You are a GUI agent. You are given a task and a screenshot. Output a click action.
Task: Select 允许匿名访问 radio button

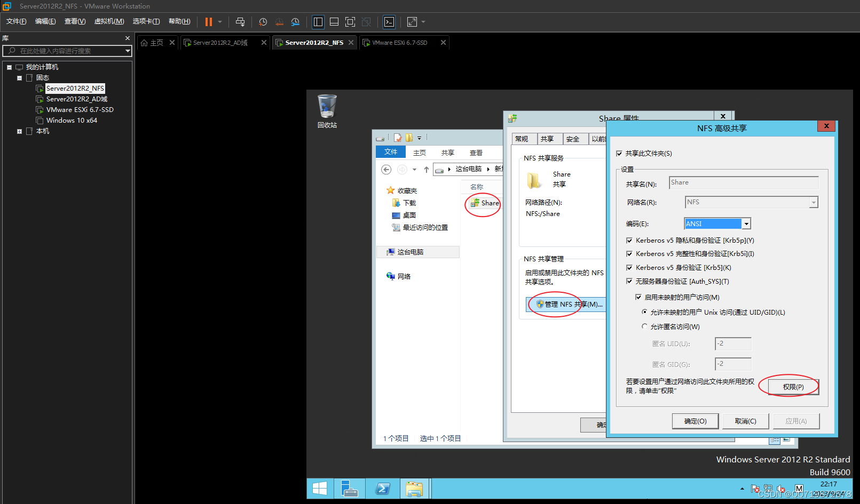(645, 326)
